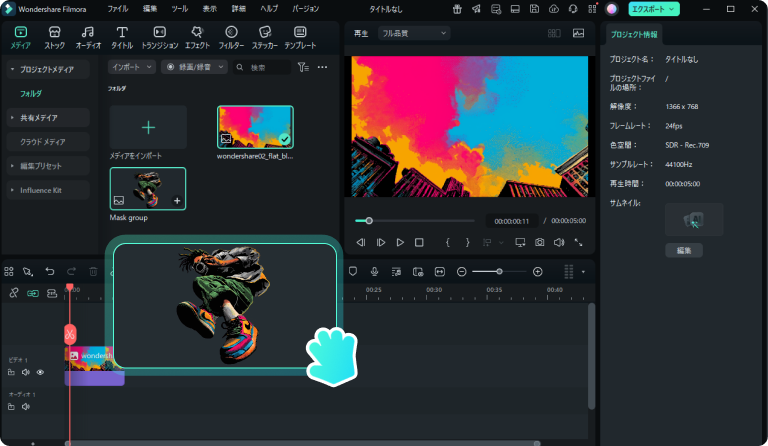The width and height of the screenshot is (768, 446).
Task: Take a snapshot with the camera icon
Action: pos(539,242)
